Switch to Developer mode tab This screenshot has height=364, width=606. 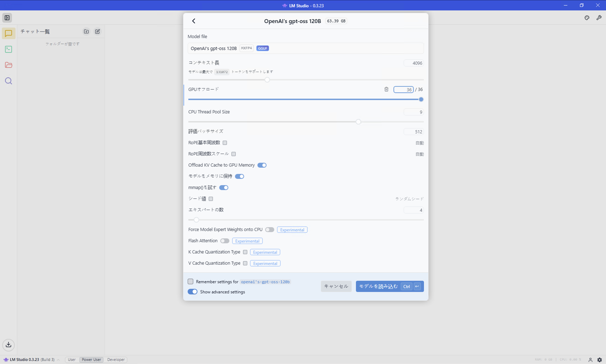pyautogui.click(x=116, y=360)
